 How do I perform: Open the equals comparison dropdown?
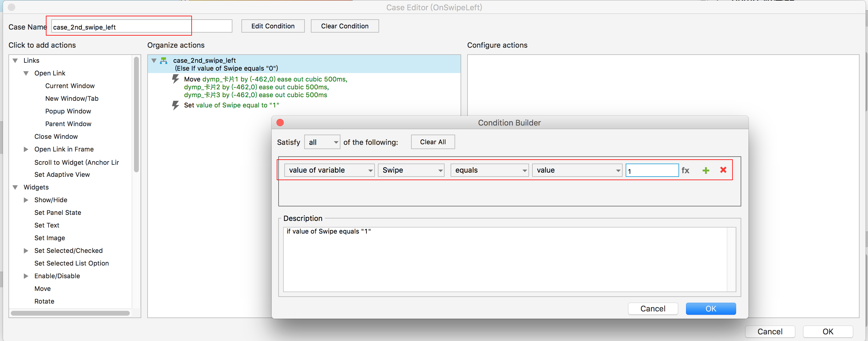(489, 170)
